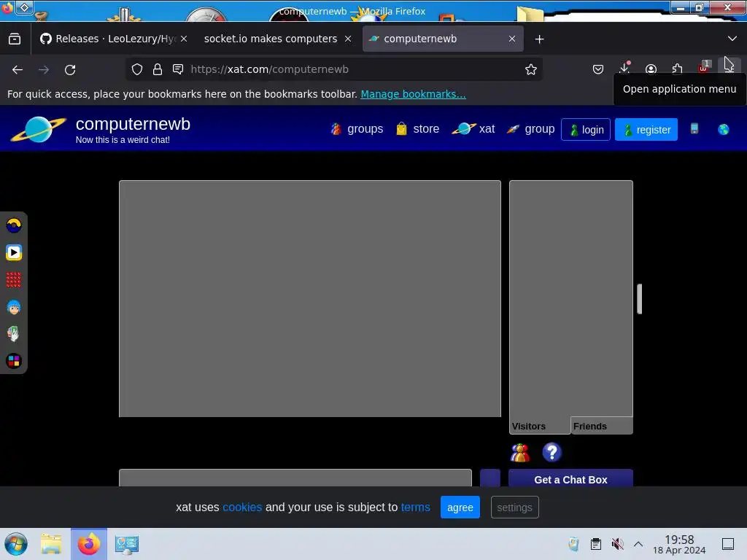Image resolution: width=747 pixels, height=560 pixels.
Task: Open the groups menu item
Action: 357,129
